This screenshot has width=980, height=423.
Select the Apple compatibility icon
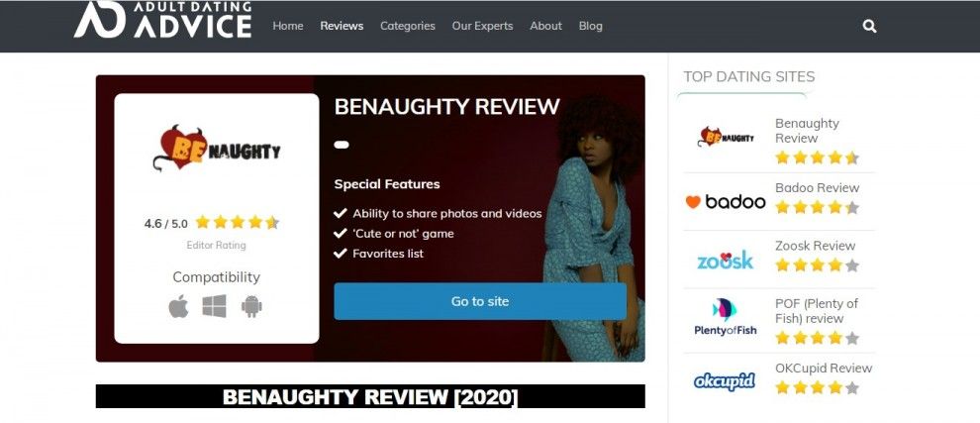(x=179, y=306)
